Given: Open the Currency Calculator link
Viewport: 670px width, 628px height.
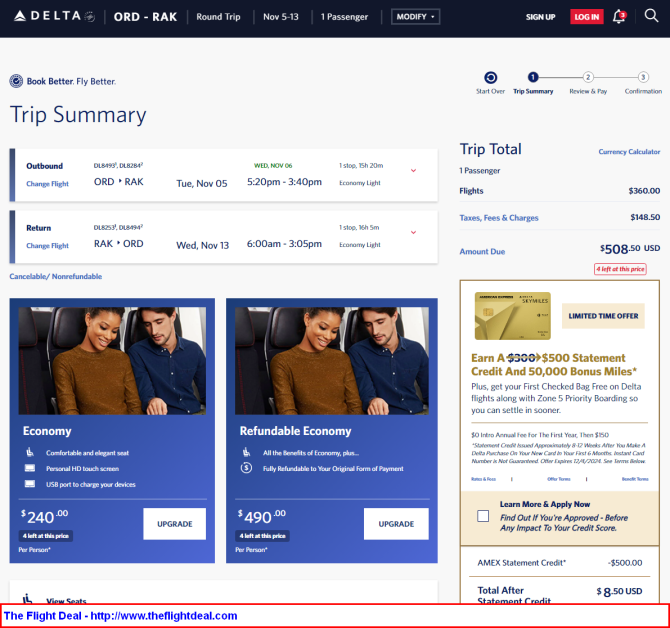Looking at the screenshot, I should pos(629,152).
